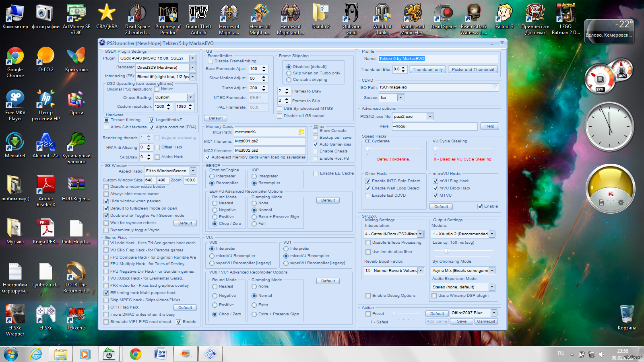644x362 pixels.
Task: Click MC1 filename field
Action: [270, 141]
